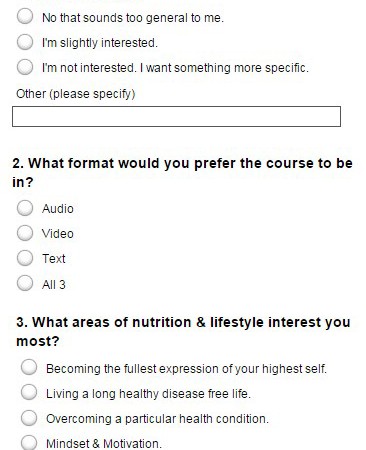Pick Audio as course format
The image size is (366, 450).
point(25,208)
